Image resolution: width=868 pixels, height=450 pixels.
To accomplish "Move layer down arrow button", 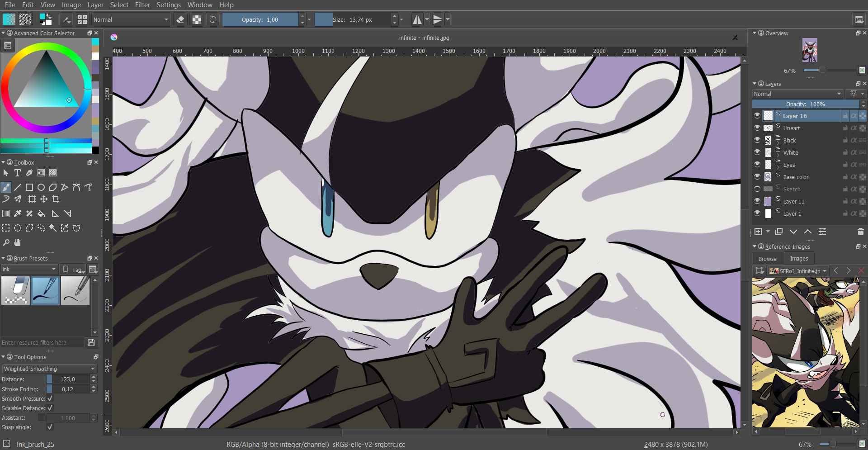I will pos(793,232).
